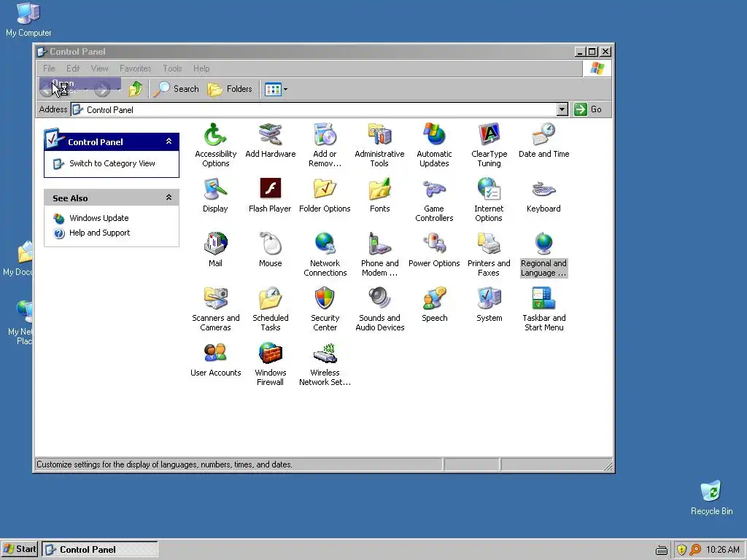Select the Scheduled Tasks icon
This screenshot has height=560, width=747.
click(270, 309)
